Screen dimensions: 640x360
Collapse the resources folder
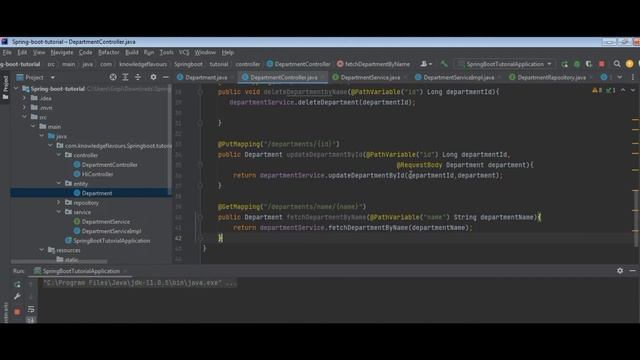tap(42, 250)
